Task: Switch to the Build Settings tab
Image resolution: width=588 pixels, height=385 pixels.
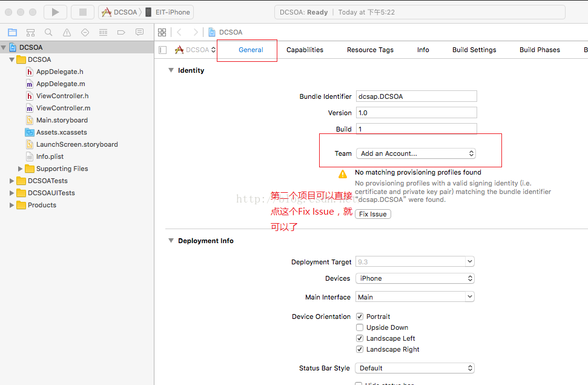Action: pyautogui.click(x=474, y=50)
